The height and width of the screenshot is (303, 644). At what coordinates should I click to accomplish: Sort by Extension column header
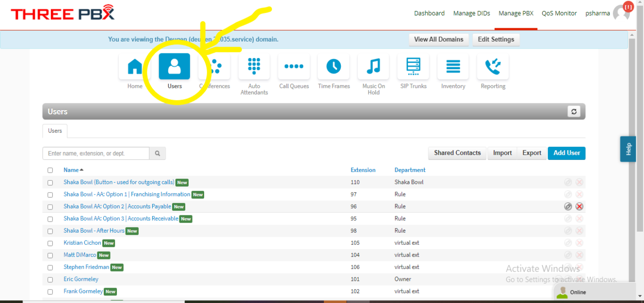coord(363,170)
